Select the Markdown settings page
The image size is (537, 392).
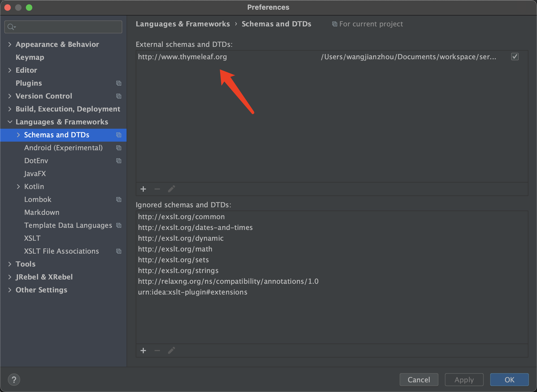[x=42, y=212]
